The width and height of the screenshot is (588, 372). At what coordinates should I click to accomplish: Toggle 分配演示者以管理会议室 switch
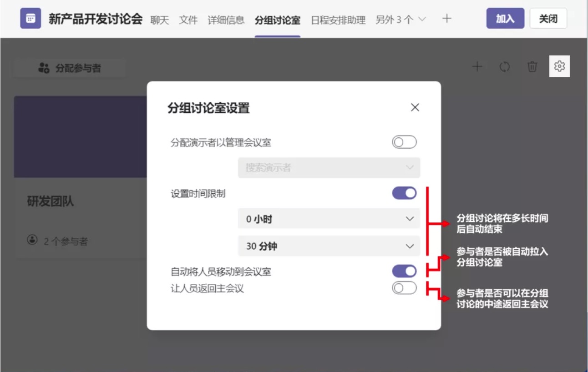tap(404, 143)
